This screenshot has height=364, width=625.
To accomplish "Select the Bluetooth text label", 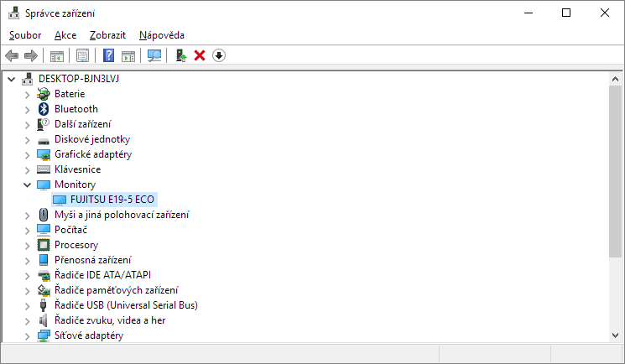I will (76, 109).
